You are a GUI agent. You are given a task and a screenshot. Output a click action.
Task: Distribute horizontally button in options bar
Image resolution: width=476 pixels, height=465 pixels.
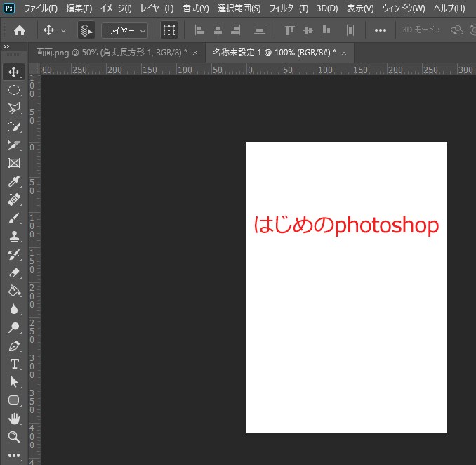pos(350,30)
